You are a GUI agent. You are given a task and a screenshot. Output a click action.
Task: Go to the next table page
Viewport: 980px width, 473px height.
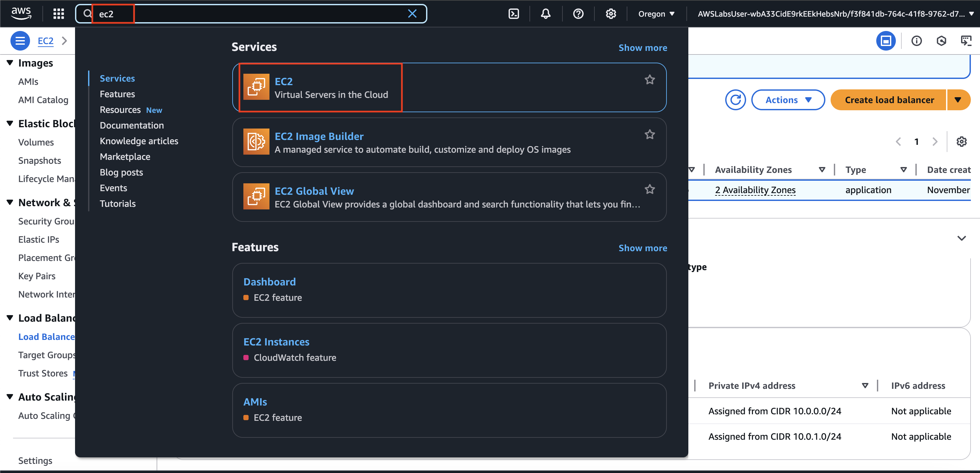coord(935,142)
